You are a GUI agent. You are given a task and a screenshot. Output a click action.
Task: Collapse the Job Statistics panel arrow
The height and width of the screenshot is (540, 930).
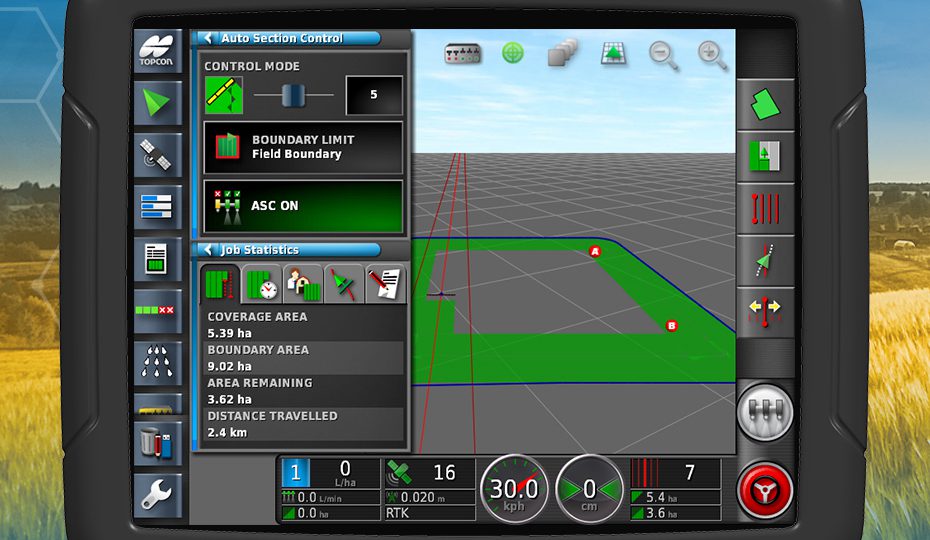[x=208, y=250]
